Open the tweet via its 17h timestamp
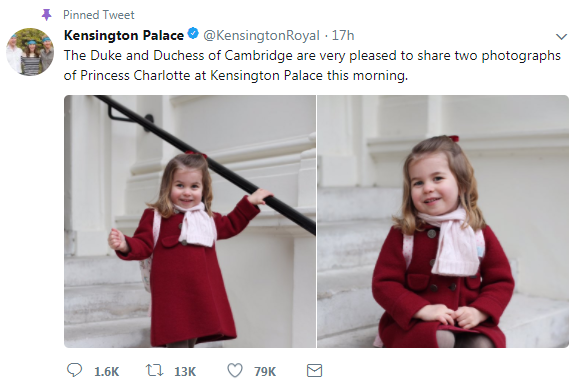 coord(343,35)
